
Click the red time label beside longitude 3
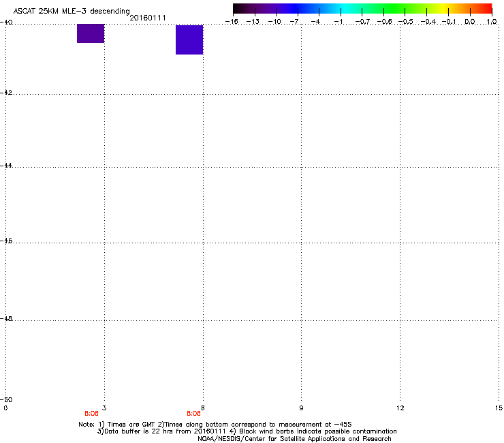point(92,414)
